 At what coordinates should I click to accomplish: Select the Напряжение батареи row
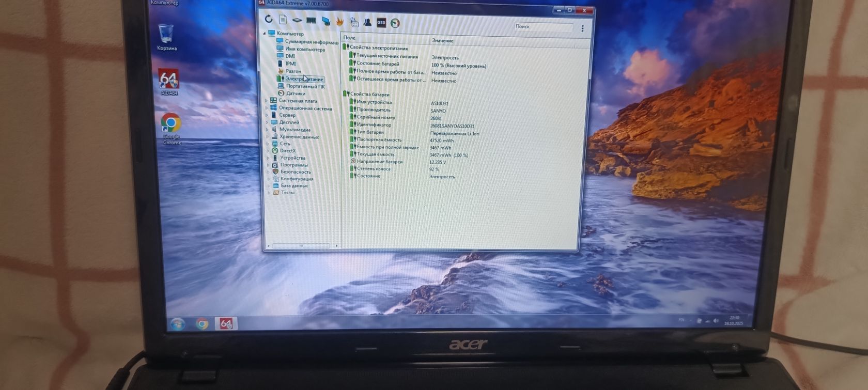point(398,162)
